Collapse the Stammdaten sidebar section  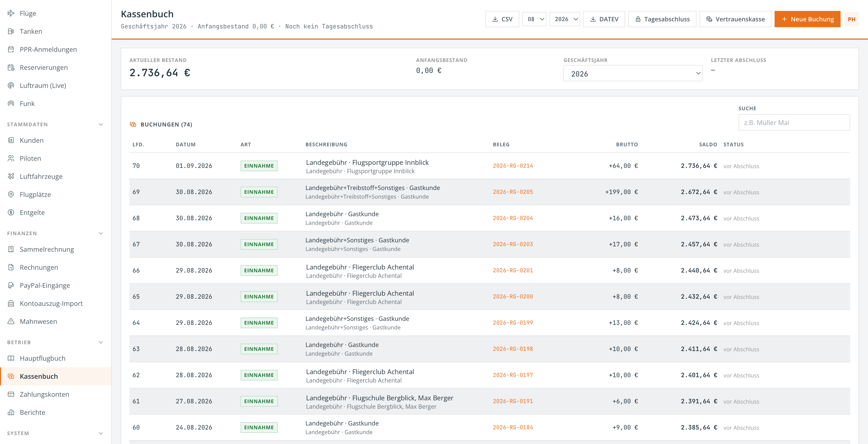101,124
